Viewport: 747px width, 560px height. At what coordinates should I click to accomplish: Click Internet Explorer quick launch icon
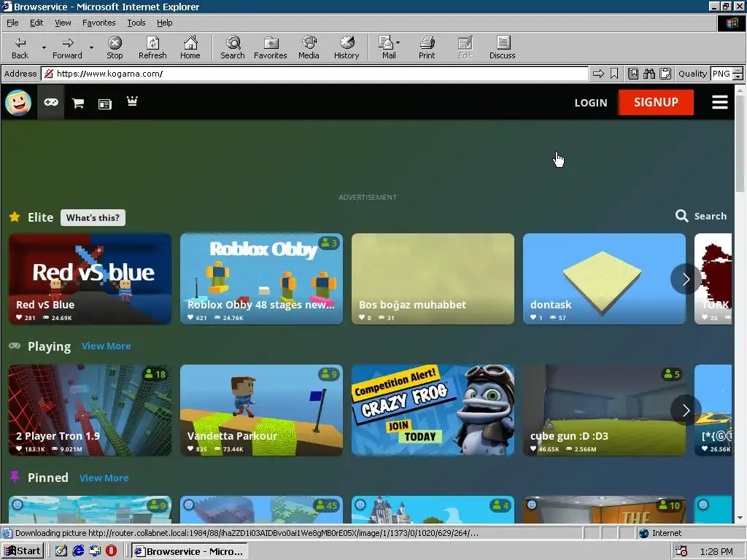(78, 551)
